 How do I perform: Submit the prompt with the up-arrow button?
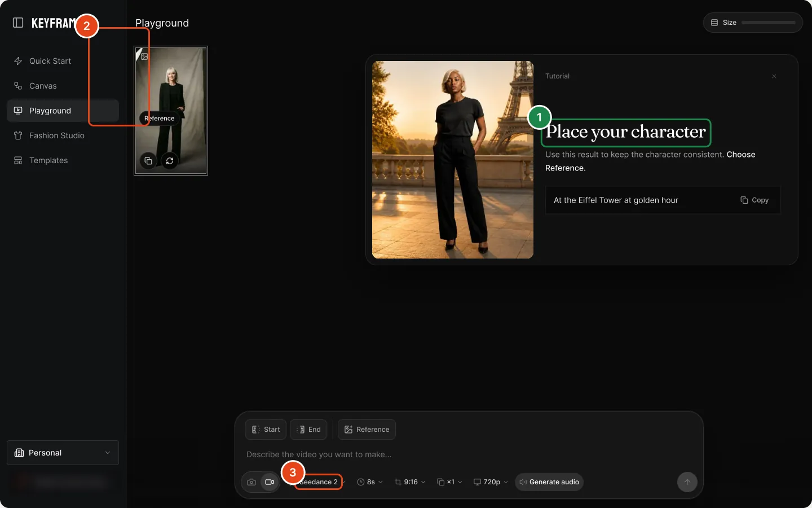687,482
